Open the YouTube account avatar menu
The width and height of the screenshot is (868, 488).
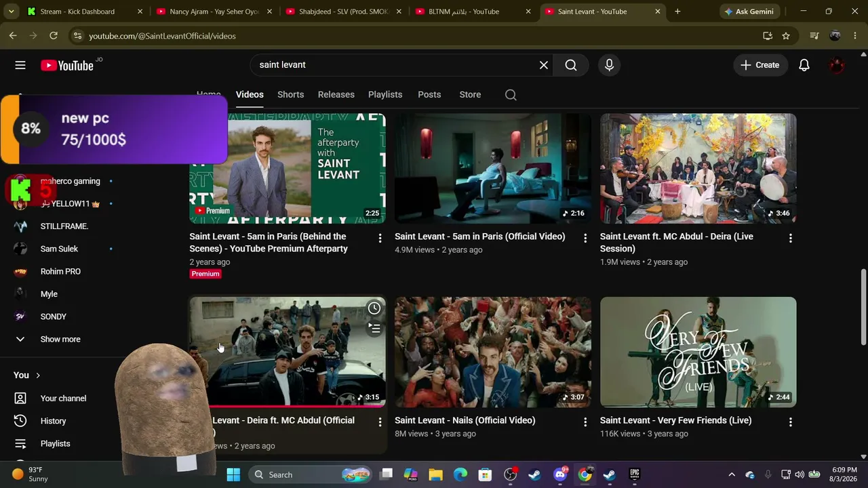[837, 65]
